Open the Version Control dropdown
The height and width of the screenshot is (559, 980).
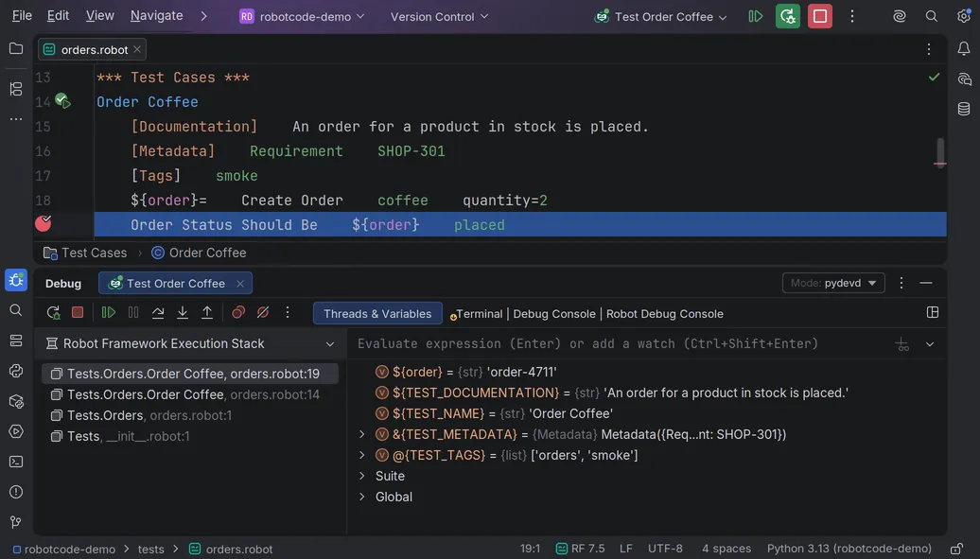point(439,16)
